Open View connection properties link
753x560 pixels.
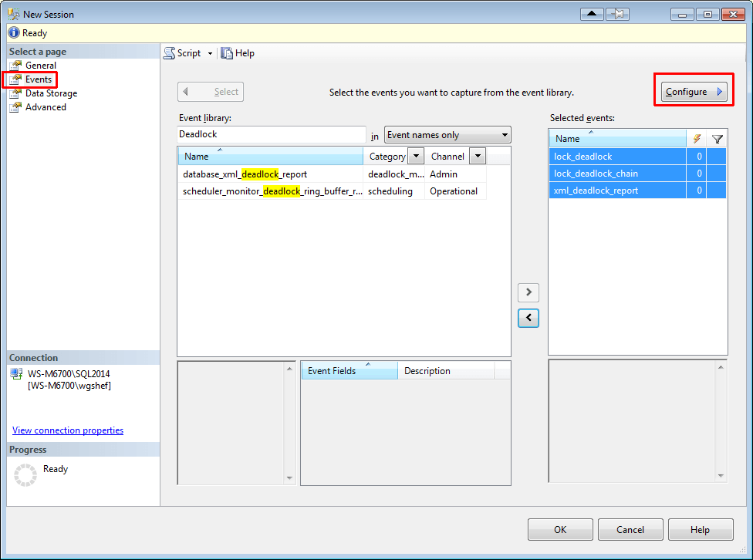coord(67,430)
